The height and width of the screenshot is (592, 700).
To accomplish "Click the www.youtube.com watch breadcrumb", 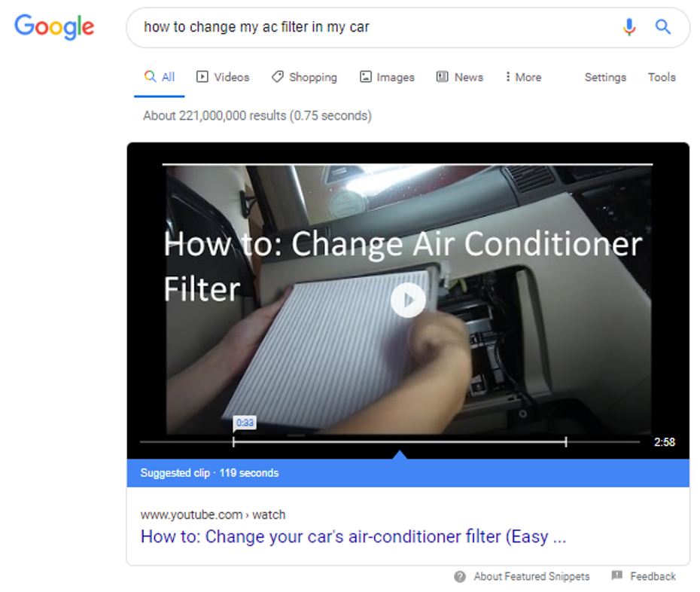I will [x=212, y=514].
